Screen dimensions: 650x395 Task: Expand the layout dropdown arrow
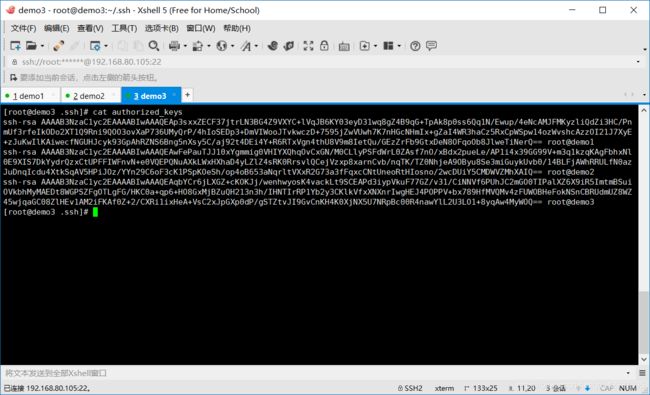[399, 46]
